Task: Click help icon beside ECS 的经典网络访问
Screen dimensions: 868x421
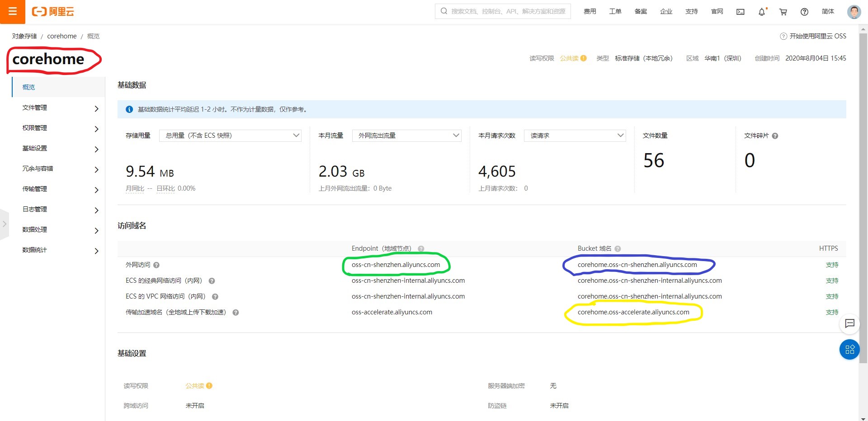Action: (x=212, y=281)
